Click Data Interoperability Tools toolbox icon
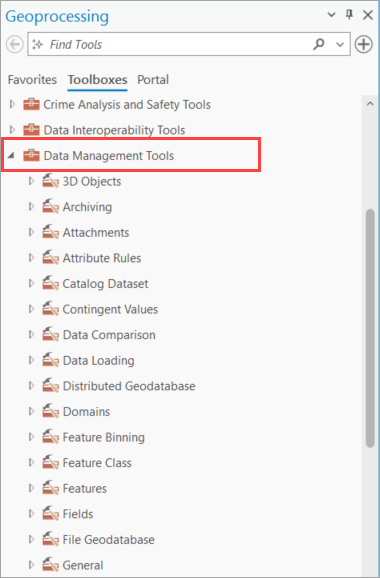The image size is (380, 578). (x=31, y=130)
